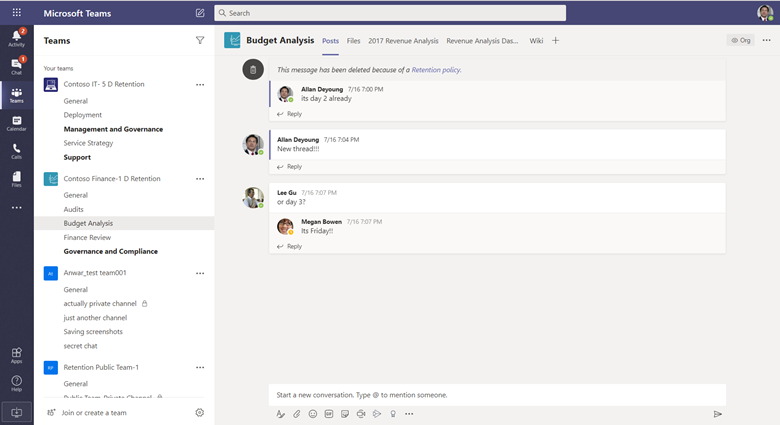This screenshot has width=780, height=425.
Task: Add a new tab with plus icon
Action: pyautogui.click(x=556, y=40)
